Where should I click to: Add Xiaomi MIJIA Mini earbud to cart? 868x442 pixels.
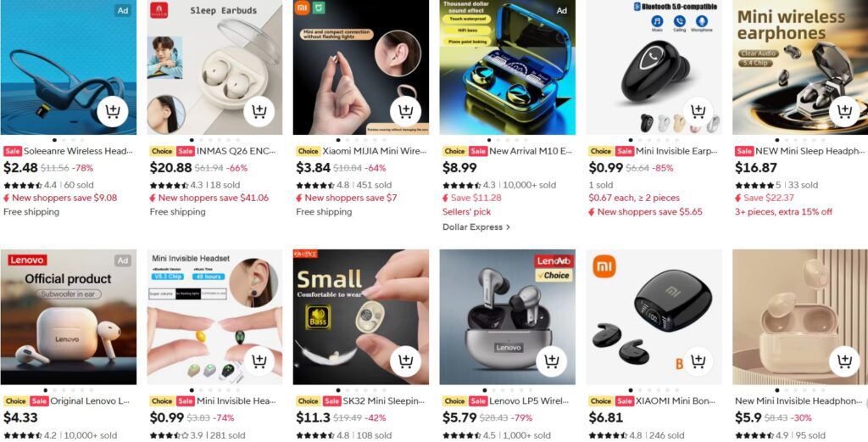tap(406, 112)
